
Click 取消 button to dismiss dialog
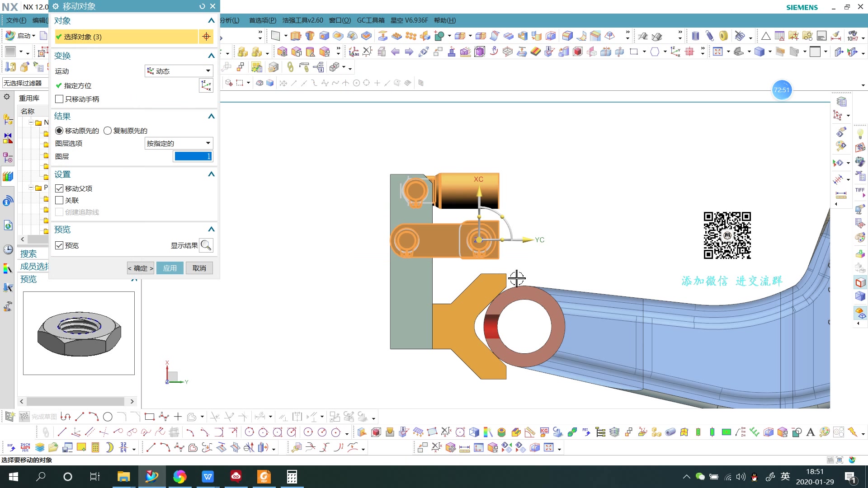click(199, 267)
